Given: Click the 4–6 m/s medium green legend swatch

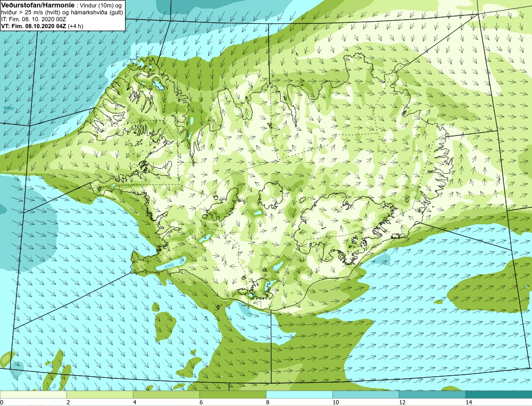Looking at the screenshot, I should click(x=166, y=394).
